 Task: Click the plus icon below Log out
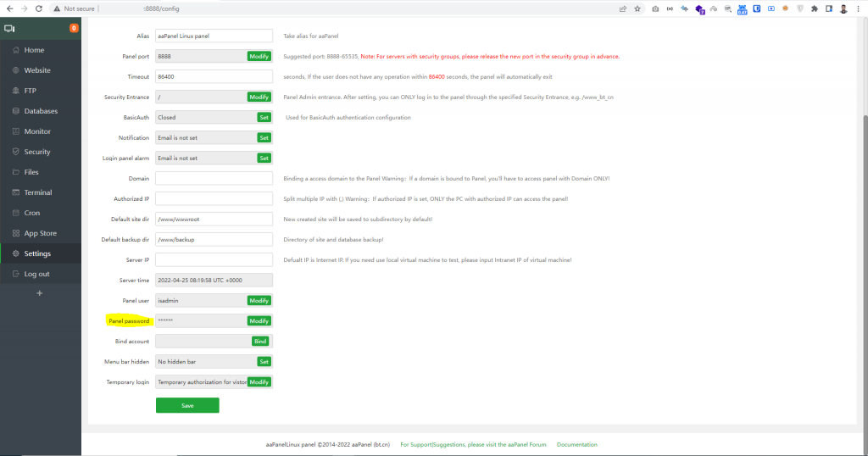39,293
